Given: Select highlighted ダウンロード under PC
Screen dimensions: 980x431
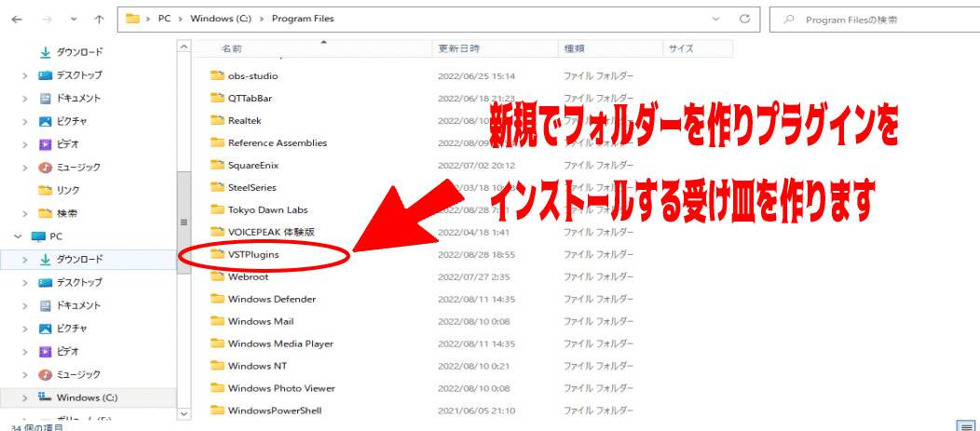Looking at the screenshot, I should click(x=88, y=259).
